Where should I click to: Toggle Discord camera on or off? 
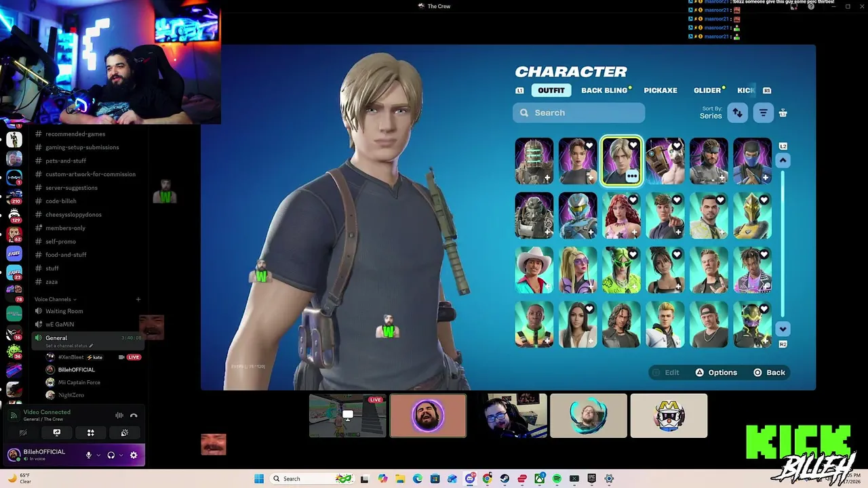click(x=23, y=432)
